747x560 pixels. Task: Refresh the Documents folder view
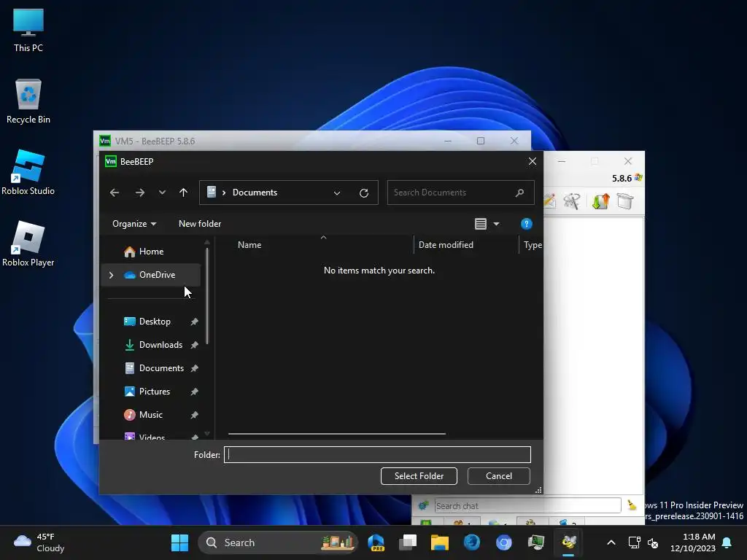coord(364,192)
